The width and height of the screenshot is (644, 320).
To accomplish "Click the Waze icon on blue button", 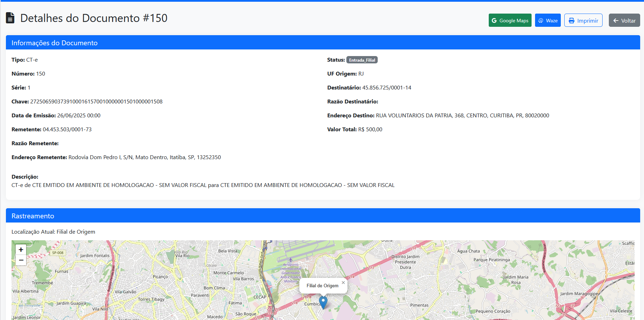I will point(540,20).
